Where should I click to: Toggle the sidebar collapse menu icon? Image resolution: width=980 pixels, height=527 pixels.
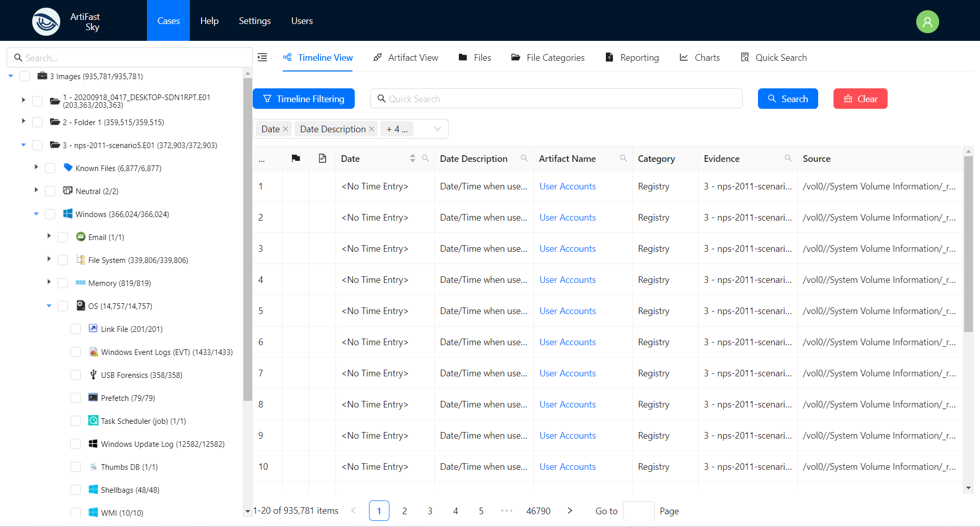point(262,57)
